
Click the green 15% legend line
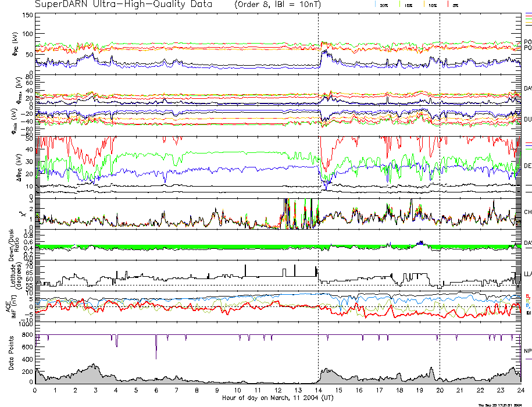400,5
